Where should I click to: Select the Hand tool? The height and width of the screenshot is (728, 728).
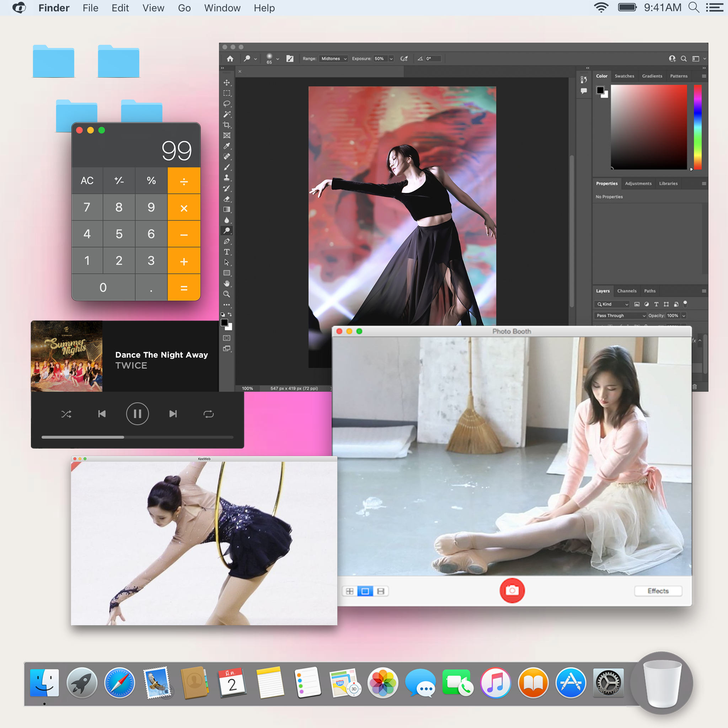pyautogui.click(x=226, y=283)
